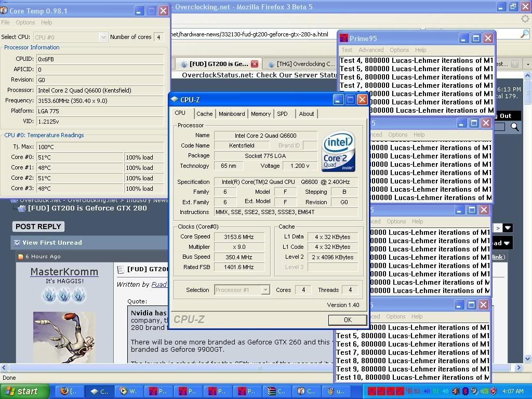This screenshot has width=532, height=399.
Task: Switch to the About tab in CPU-Z
Action: click(x=307, y=114)
